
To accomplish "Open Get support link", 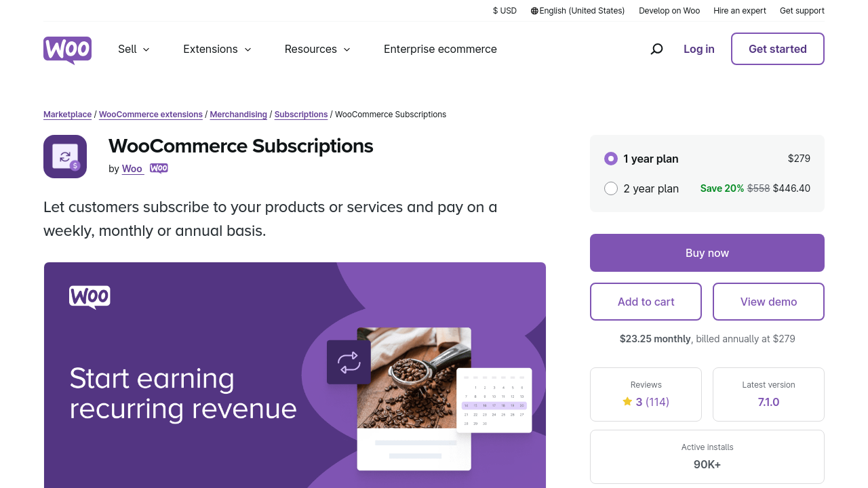I will [x=802, y=11].
